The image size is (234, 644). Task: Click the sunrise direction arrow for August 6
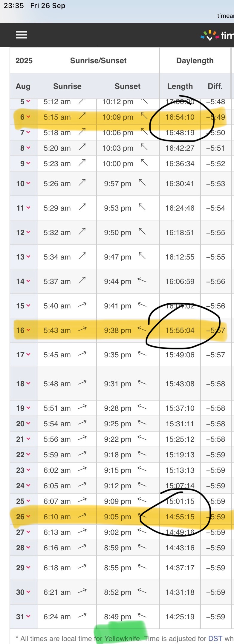tap(82, 116)
